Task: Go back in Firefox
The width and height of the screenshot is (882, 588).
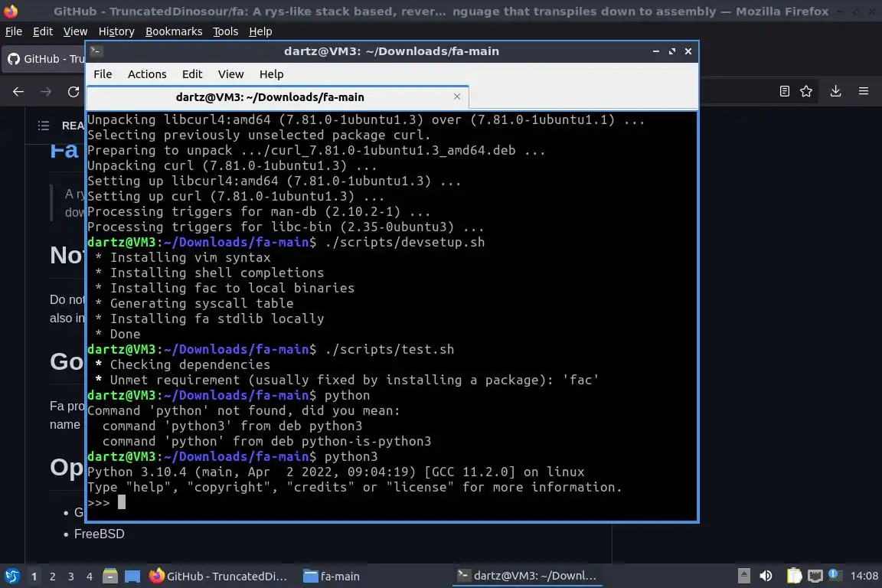Action: coord(18,92)
